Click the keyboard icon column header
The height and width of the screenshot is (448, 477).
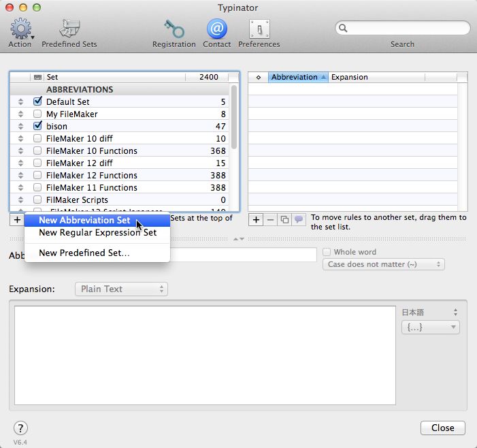click(37, 77)
